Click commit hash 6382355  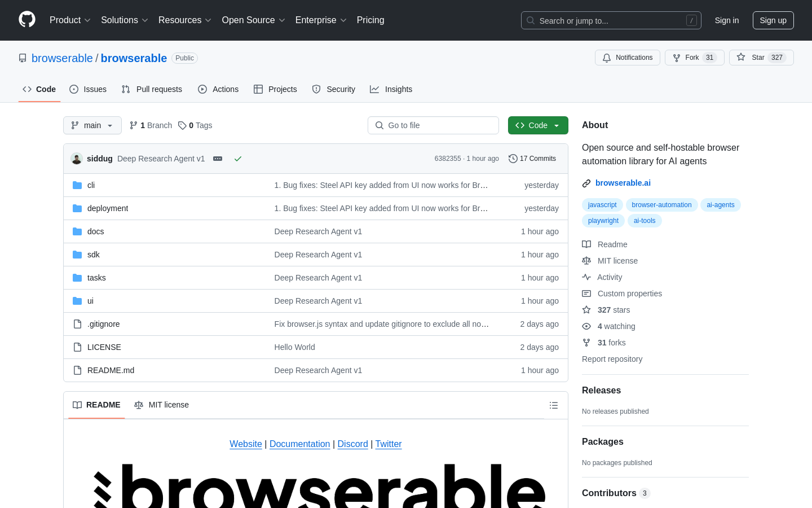448,159
